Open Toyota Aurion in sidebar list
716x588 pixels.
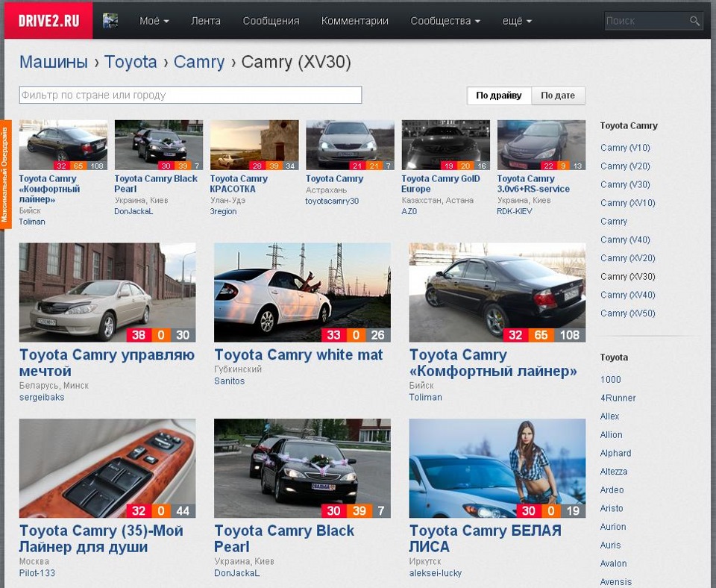click(x=613, y=527)
